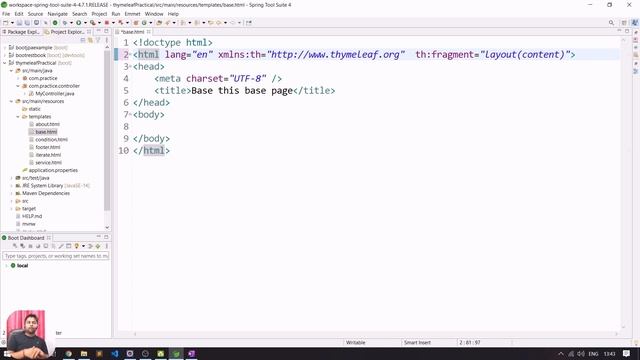
Task: Click Link with Editor in Package Explorer
Action: point(90,40)
